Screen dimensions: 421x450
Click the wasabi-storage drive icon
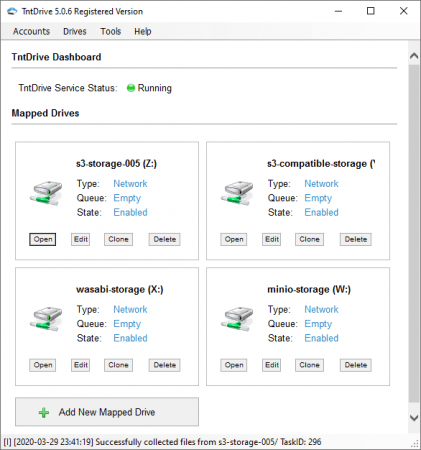[46, 319]
